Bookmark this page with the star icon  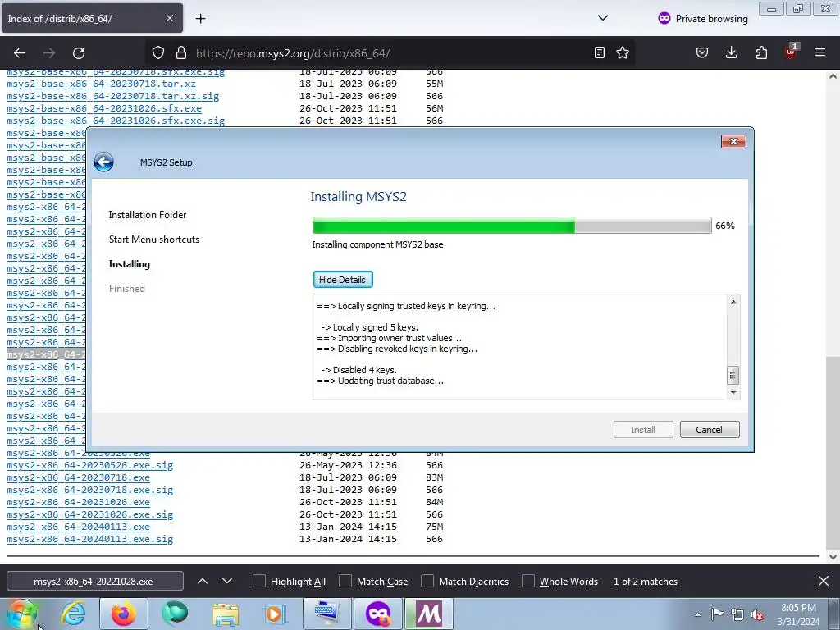click(x=623, y=52)
